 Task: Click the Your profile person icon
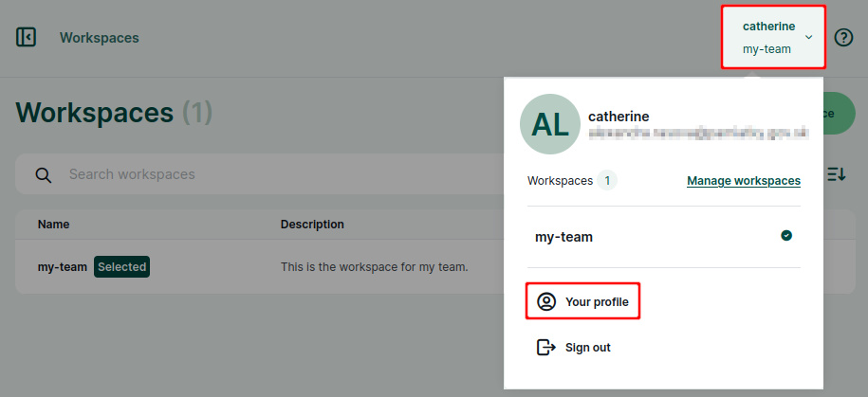(x=546, y=301)
